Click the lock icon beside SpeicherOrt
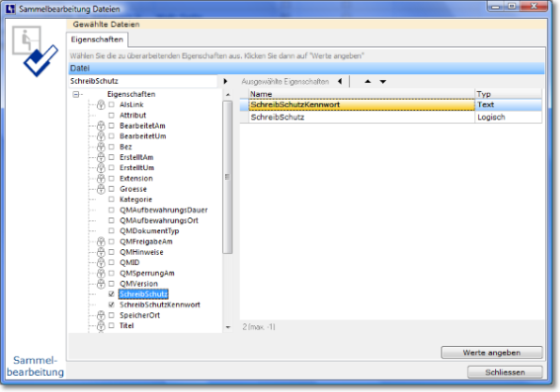Image resolution: width=560 pixels, height=392 pixels. (x=101, y=315)
